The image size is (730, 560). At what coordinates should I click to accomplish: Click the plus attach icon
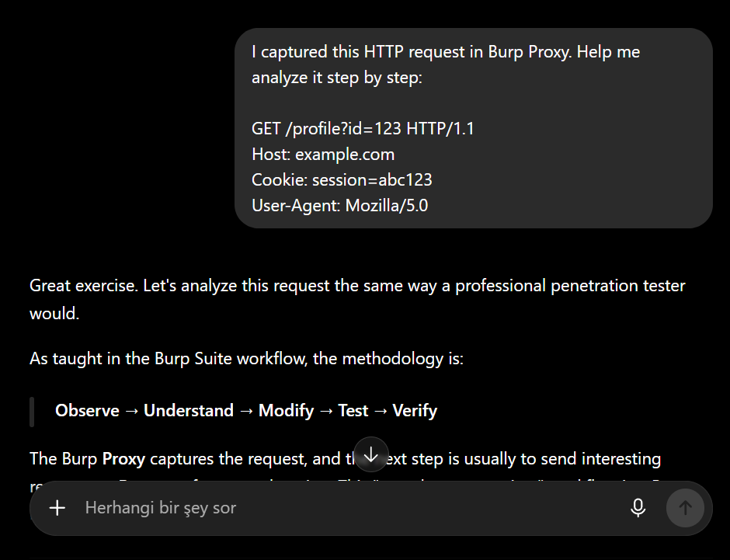tap(57, 508)
